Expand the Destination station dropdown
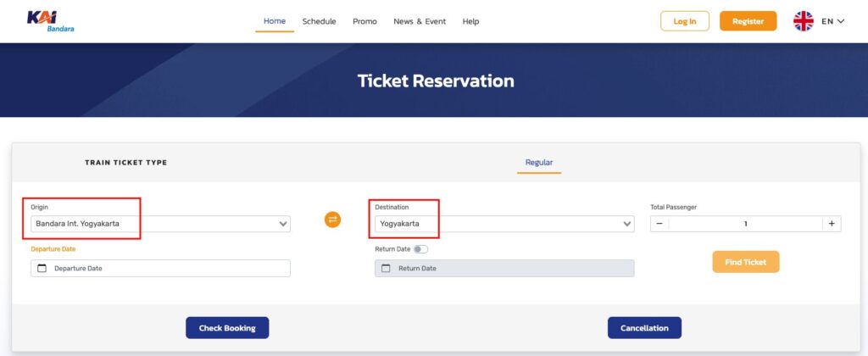 504,225
